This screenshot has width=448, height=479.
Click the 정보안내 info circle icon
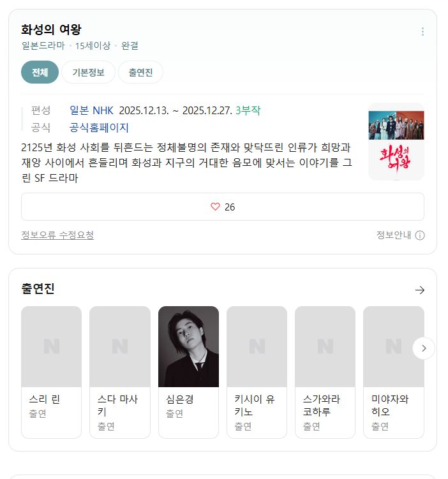(420, 235)
